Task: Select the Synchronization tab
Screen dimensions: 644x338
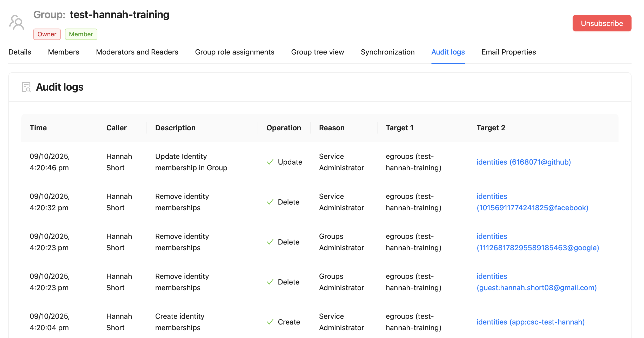Action: [x=387, y=52]
